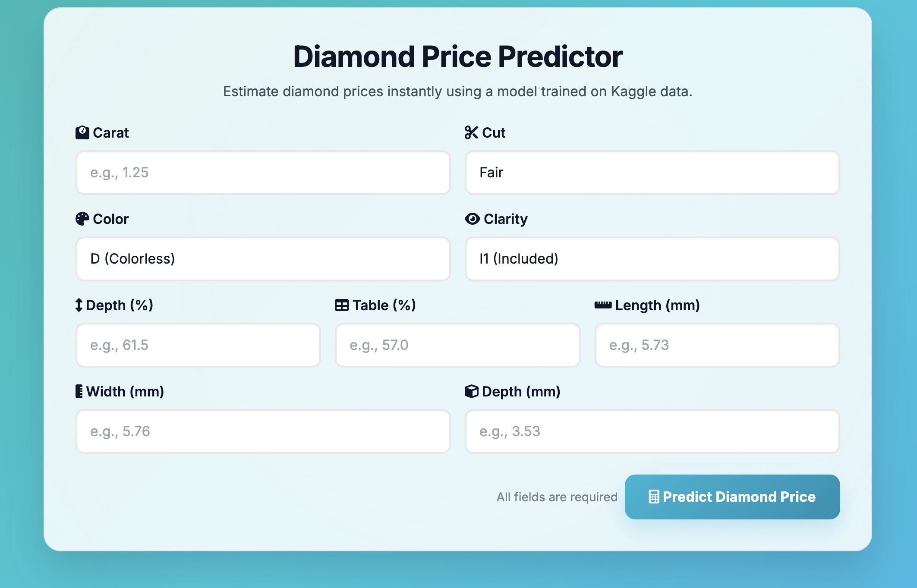Click the vertical arrows icon by Depth (%)
Viewport: 917px width, 588px height.
[79, 305]
